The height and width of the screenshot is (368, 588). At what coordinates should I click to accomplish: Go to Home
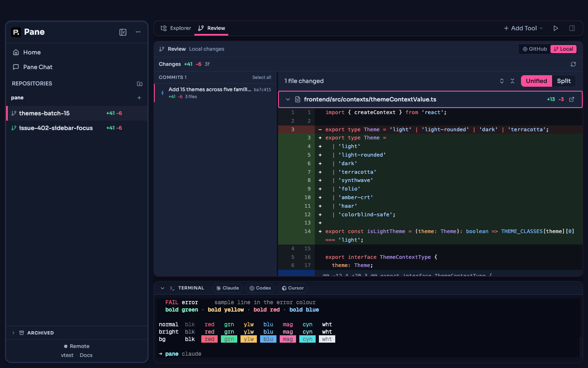pos(77,52)
